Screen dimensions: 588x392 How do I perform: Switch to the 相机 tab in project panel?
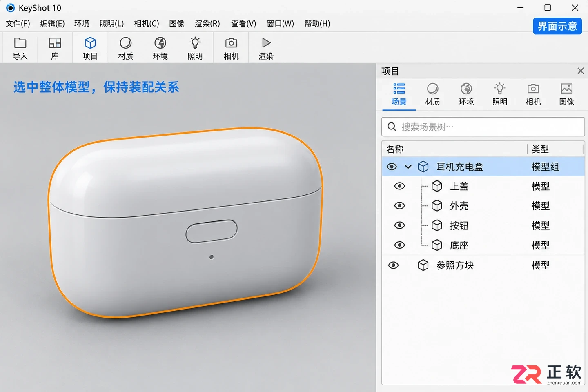(533, 94)
